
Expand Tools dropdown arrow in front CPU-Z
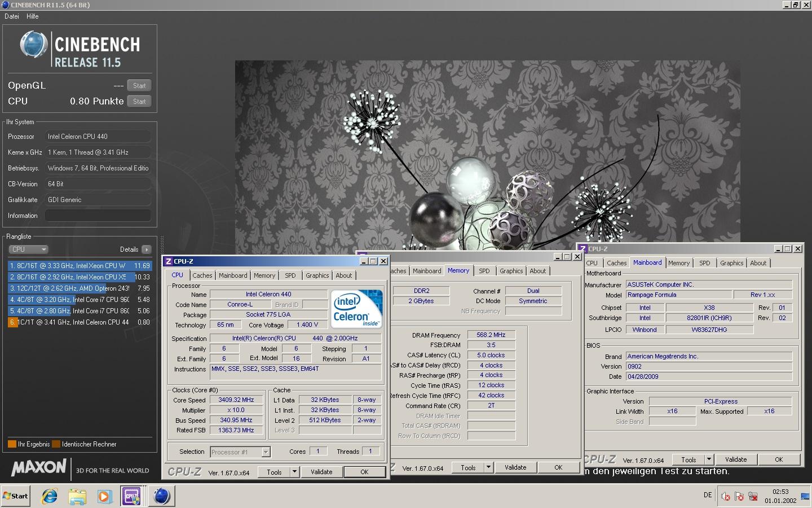click(294, 472)
